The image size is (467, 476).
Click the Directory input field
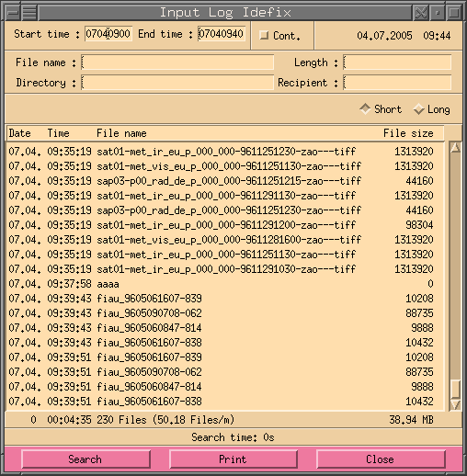pos(177,83)
